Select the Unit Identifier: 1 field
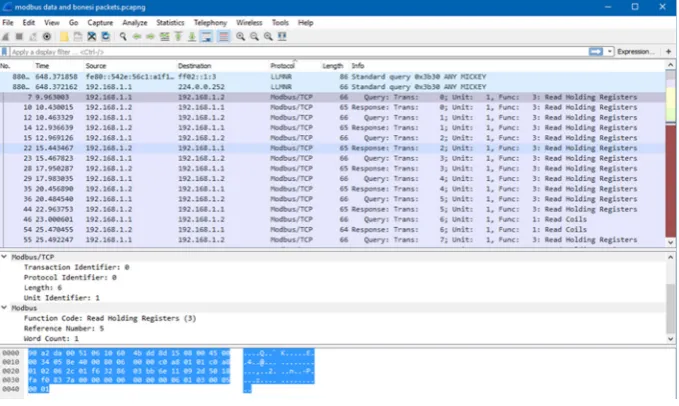The height and width of the screenshot is (406, 679). [61, 298]
